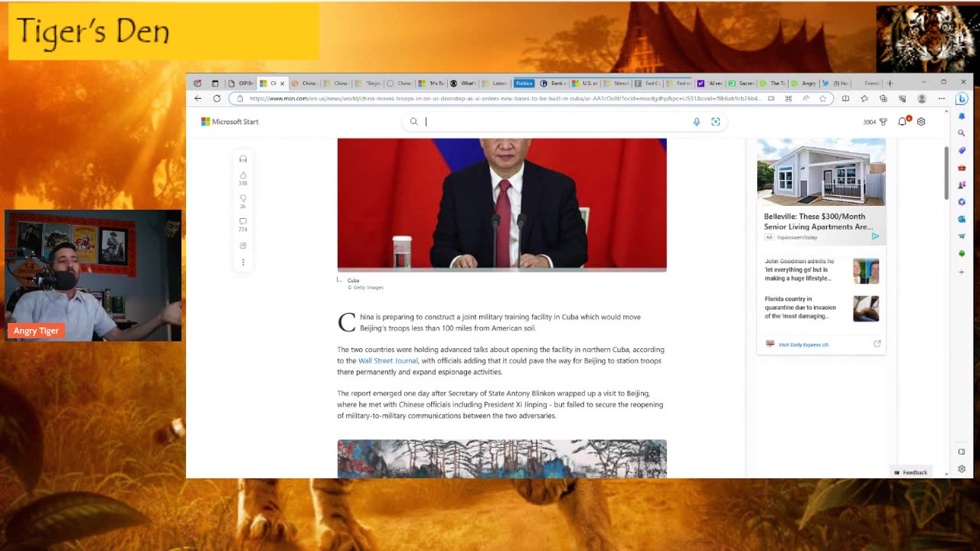Screen dimensions: 980x551
Task: Add app with sidebar plus button
Action: (962, 272)
